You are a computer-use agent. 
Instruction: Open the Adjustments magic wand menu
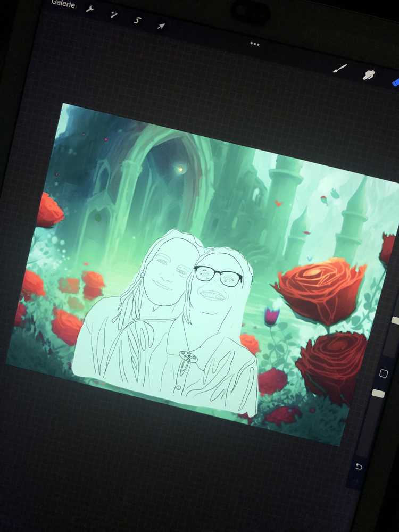click(x=114, y=14)
